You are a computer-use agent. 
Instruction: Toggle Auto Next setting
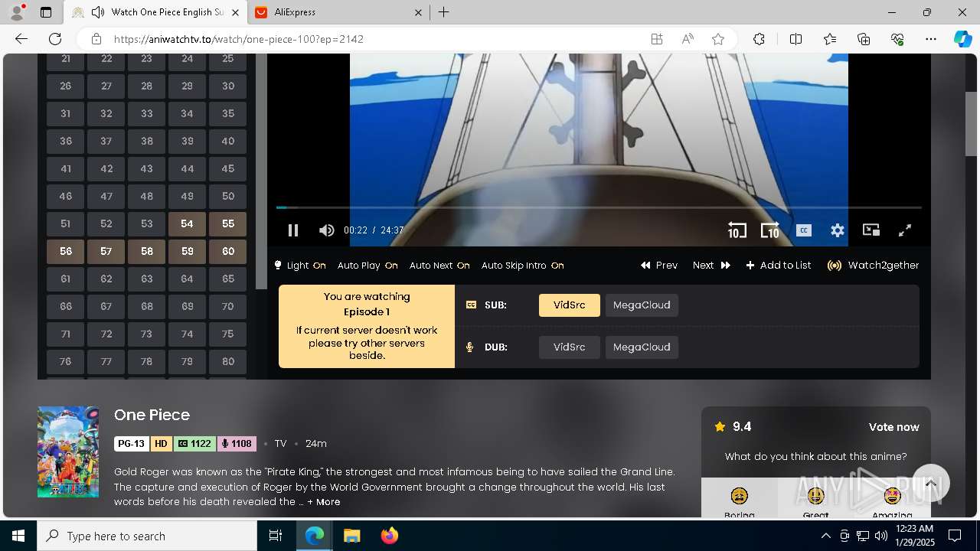pyautogui.click(x=439, y=266)
